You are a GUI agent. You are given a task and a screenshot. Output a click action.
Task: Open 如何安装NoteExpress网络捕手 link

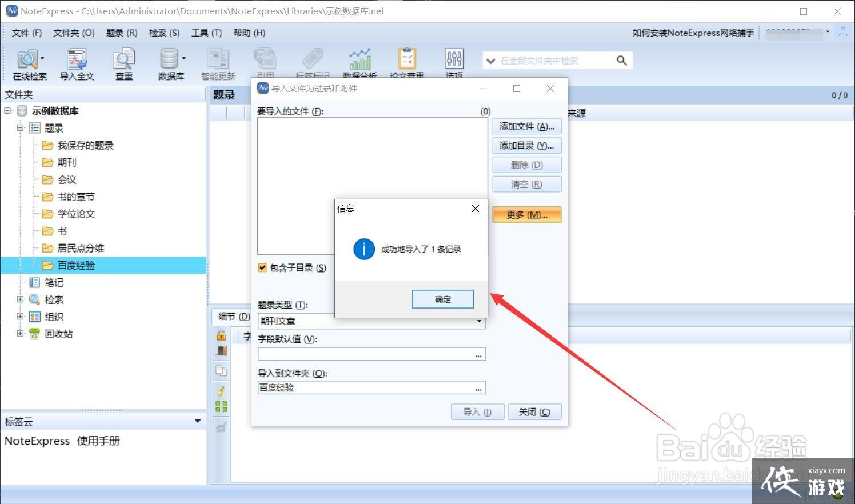tap(693, 33)
